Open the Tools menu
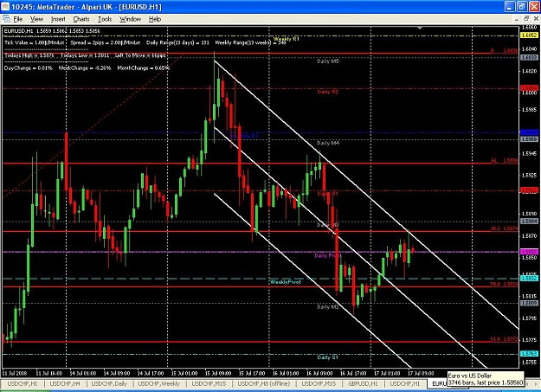Screen dimensions: 541x392 pos(105,19)
